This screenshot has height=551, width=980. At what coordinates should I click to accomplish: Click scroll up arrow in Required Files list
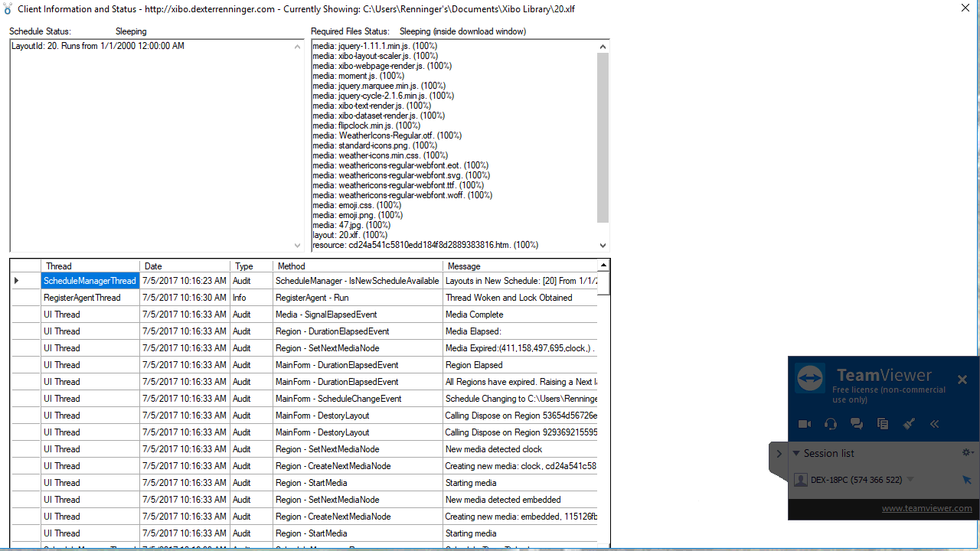(x=603, y=47)
